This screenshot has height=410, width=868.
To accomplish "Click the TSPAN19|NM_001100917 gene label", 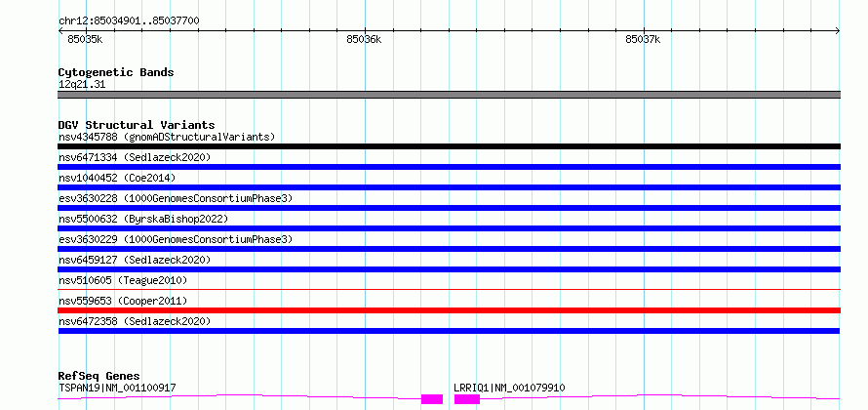I will (117, 388).
